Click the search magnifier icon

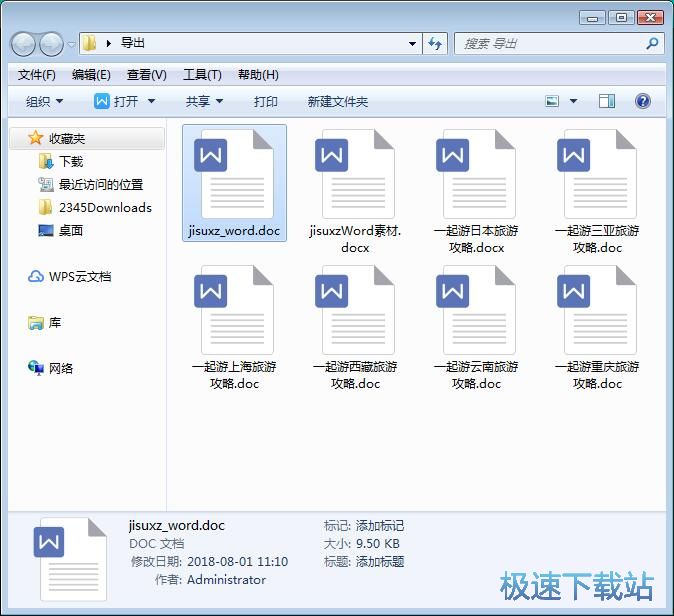tap(652, 43)
